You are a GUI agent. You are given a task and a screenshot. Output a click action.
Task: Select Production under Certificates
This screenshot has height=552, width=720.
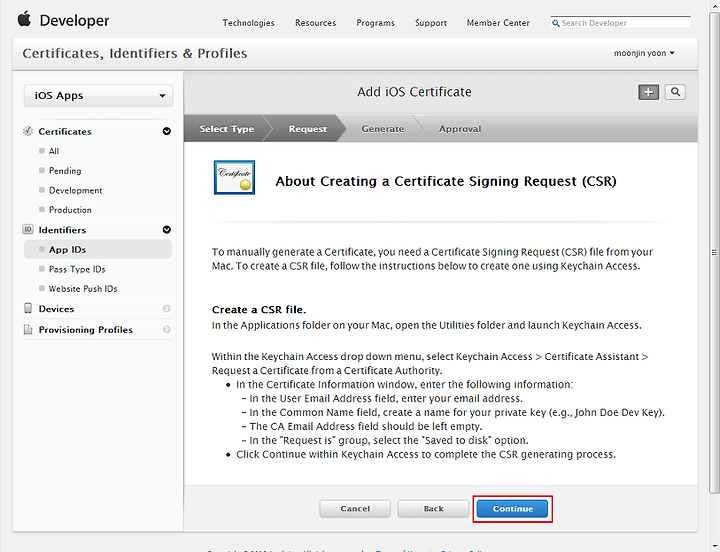[x=70, y=210]
